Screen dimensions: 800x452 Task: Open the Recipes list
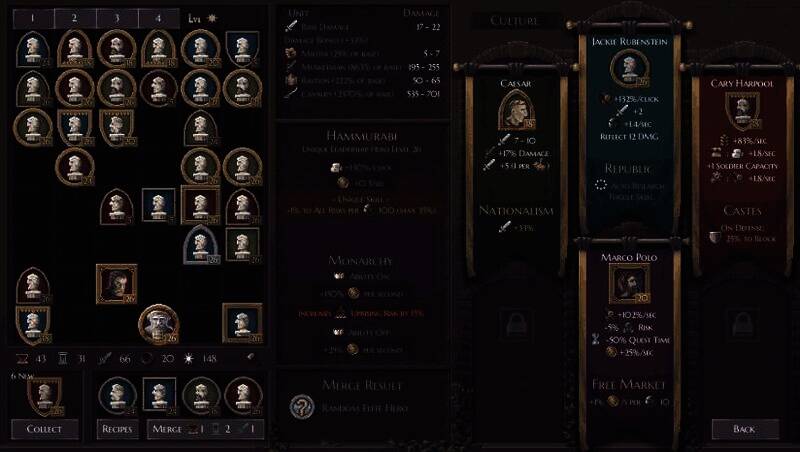click(117, 429)
